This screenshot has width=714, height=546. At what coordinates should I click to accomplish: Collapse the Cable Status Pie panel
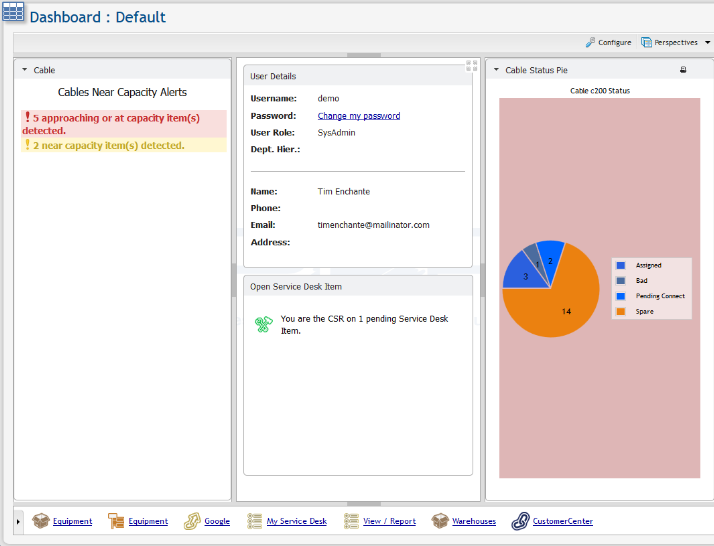[x=496, y=70]
